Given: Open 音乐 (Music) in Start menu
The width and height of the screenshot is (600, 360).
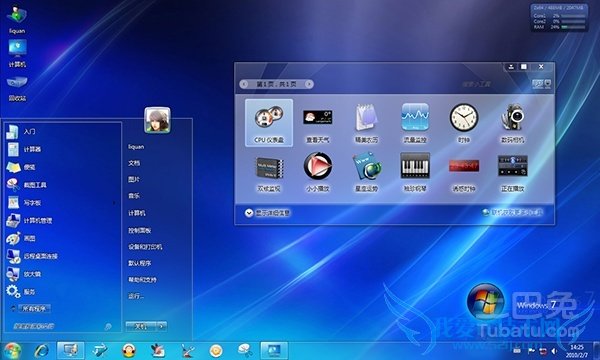Looking at the screenshot, I should pos(134,196).
